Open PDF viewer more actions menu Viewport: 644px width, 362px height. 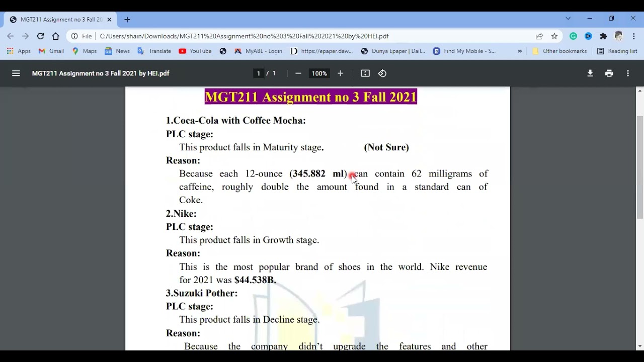[x=628, y=73]
